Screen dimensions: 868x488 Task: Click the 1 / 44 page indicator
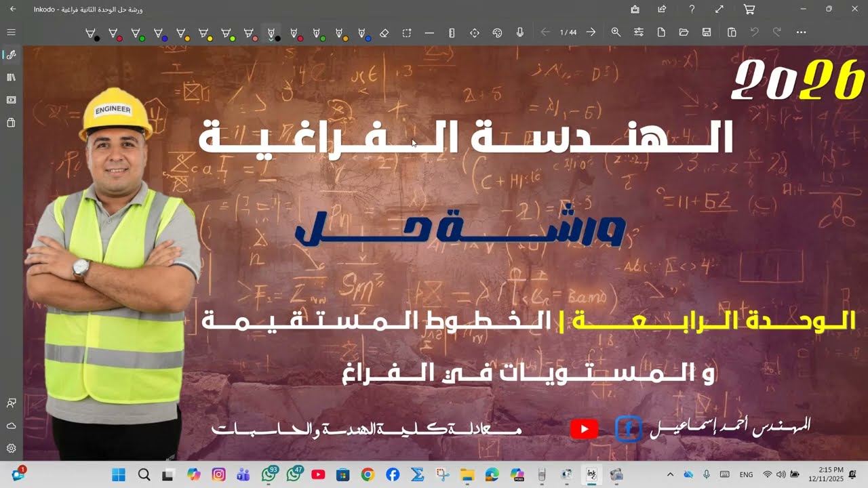(568, 33)
